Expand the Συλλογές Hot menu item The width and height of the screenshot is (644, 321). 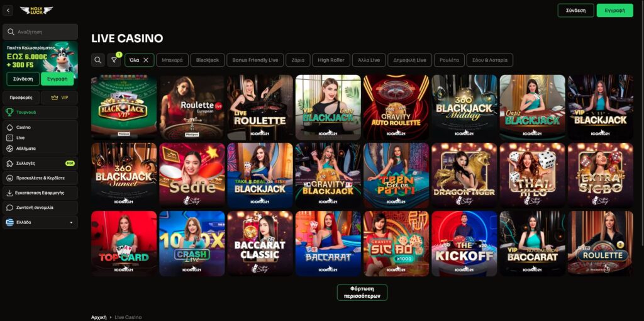[x=40, y=163]
